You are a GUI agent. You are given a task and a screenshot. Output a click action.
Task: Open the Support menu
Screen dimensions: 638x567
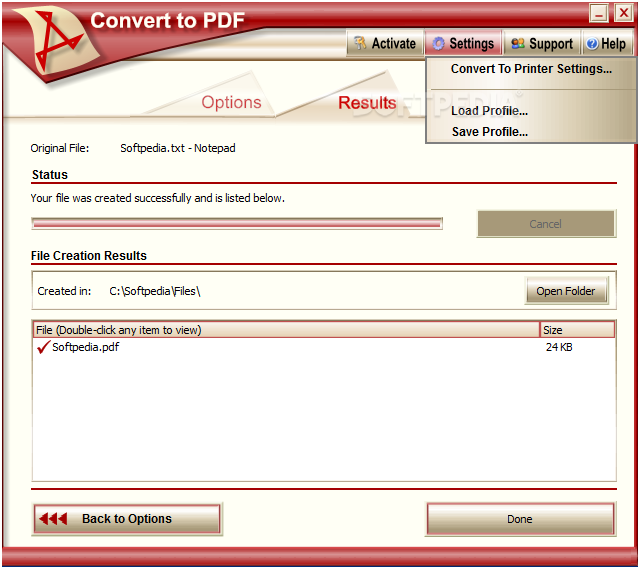point(542,43)
